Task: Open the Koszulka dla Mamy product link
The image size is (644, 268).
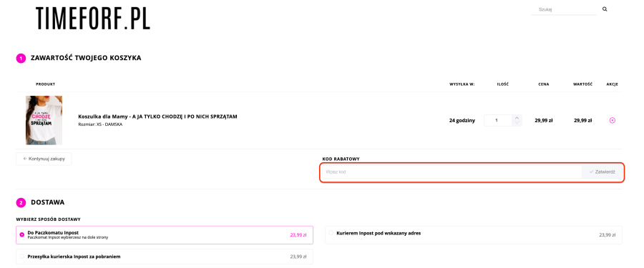Action: 157,116
